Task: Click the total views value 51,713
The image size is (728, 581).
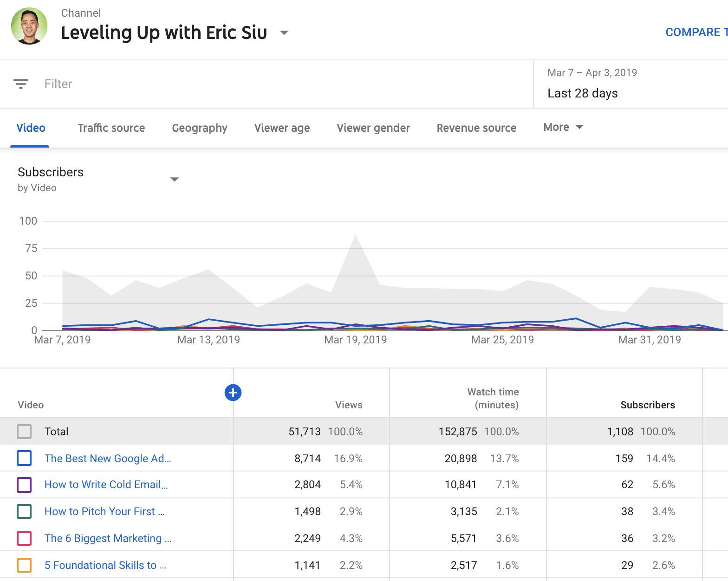Action: [x=305, y=432]
